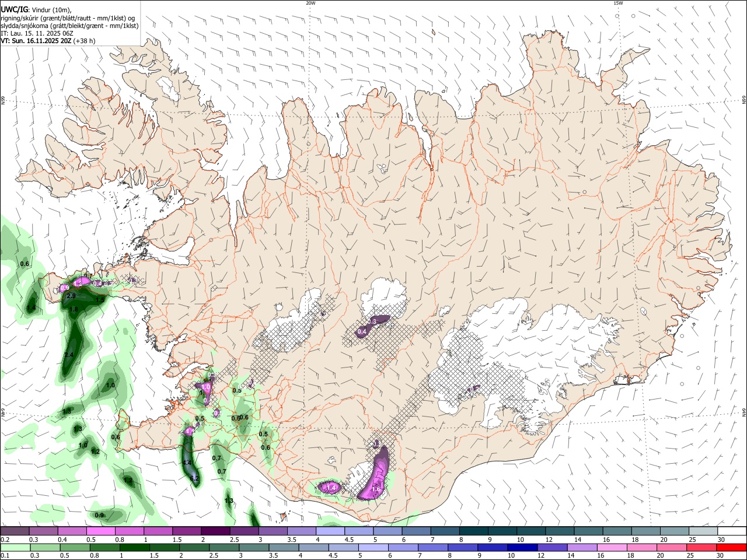Click the sleet/snow swatch between 6 and 7
The width and height of the screenshot is (747, 560).
click(x=416, y=531)
